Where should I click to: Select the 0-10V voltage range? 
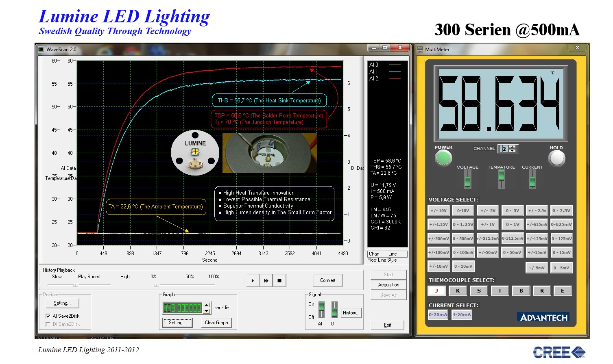tap(463, 210)
